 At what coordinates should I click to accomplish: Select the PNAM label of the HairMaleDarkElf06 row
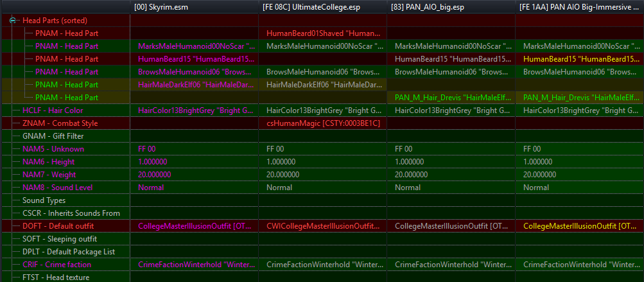coord(67,85)
